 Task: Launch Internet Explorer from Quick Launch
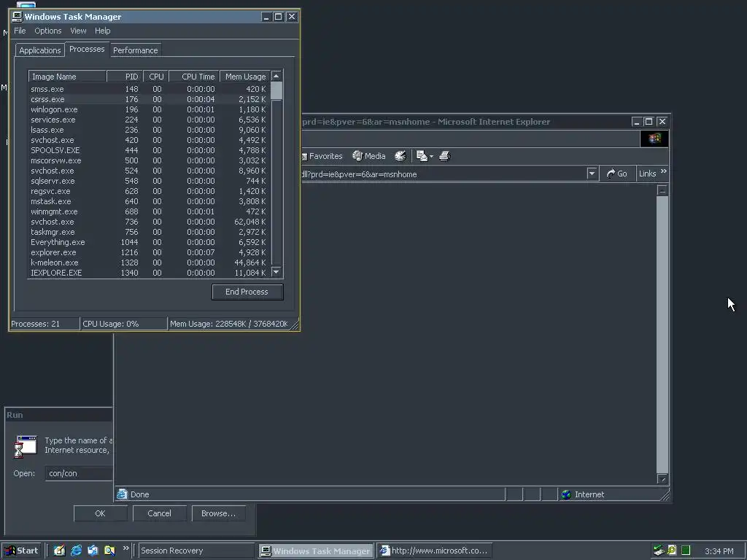click(x=76, y=551)
